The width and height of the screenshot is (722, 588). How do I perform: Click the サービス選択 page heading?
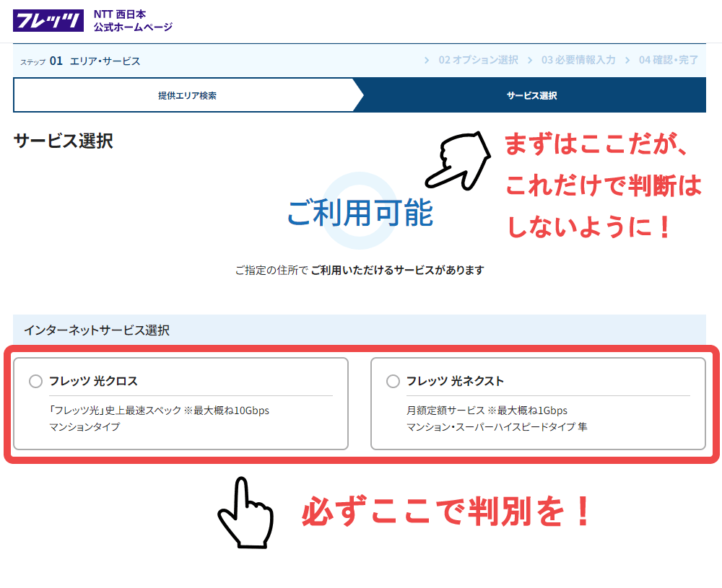63,141
